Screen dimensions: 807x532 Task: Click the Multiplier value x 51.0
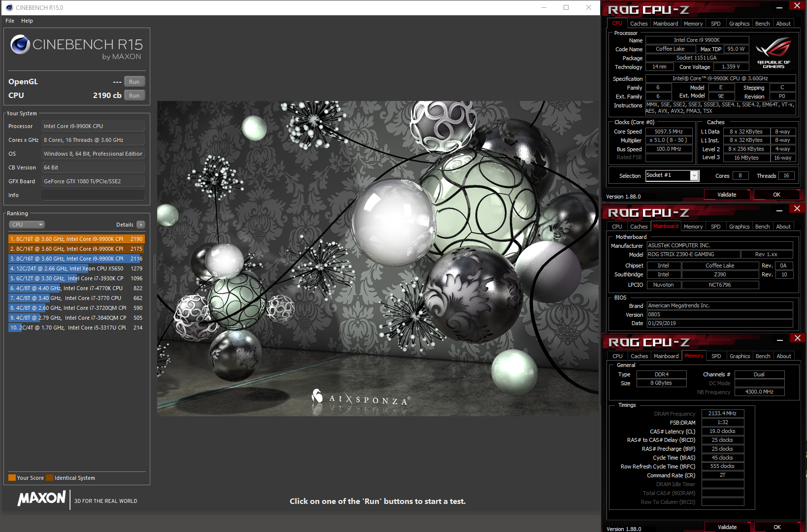[x=669, y=140]
